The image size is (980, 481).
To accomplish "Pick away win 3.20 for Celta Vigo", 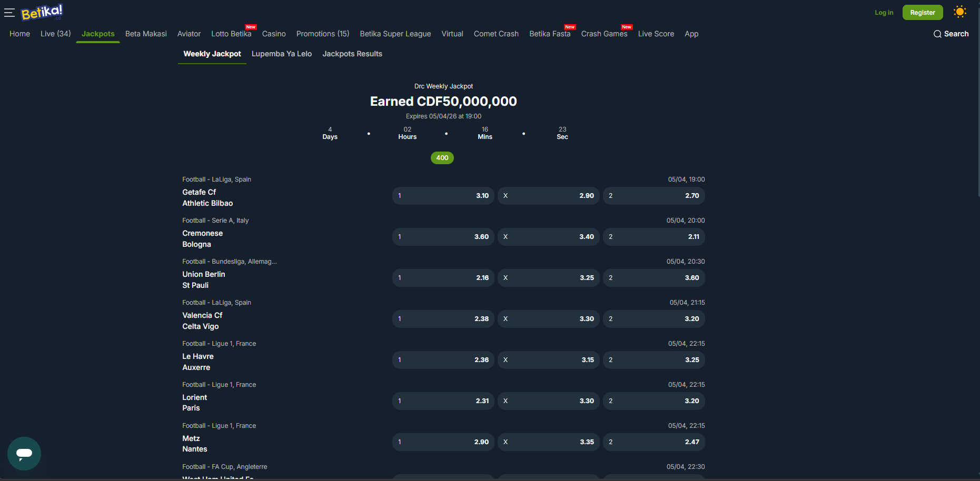I will click(654, 319).
